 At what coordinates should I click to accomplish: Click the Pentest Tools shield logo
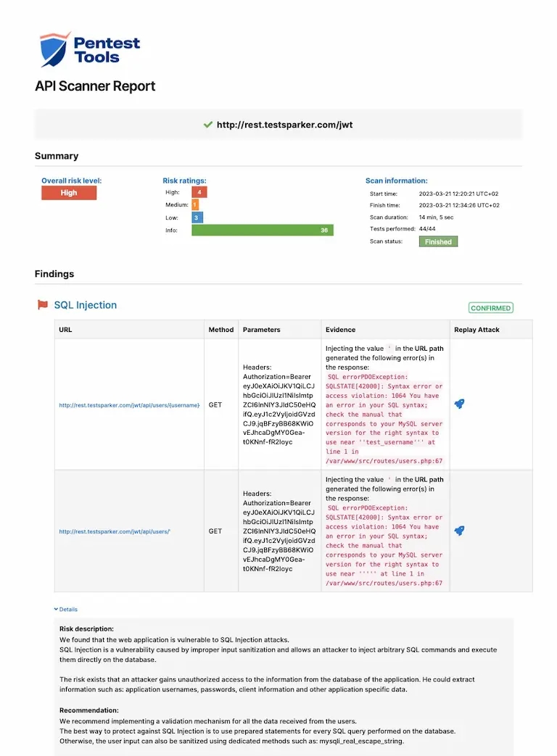pos(55,49)
